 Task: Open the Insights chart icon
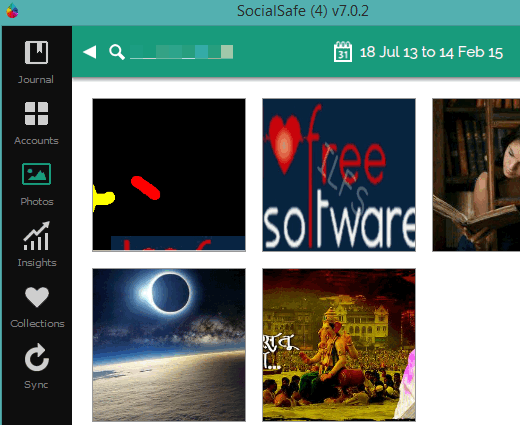click(37, 235)
